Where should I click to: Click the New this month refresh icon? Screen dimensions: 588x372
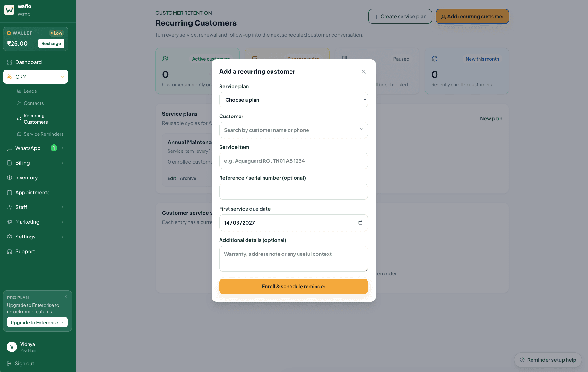[x=435, y=59]
